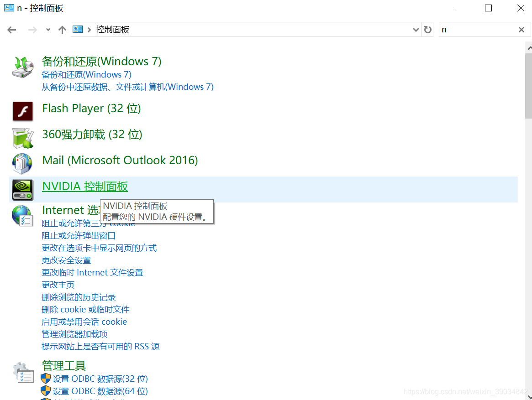The image size is (532, 400).
Task: Click shield icon beside ODBC 数据源(32 位)
Action: [x=46, y=379]
